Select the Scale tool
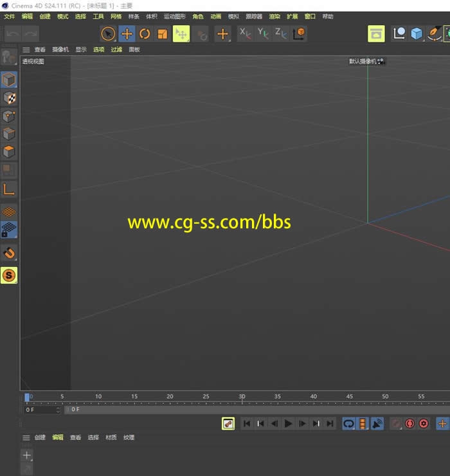The width and height of the screenshot is (450, 476). click(x=163, y=34)
